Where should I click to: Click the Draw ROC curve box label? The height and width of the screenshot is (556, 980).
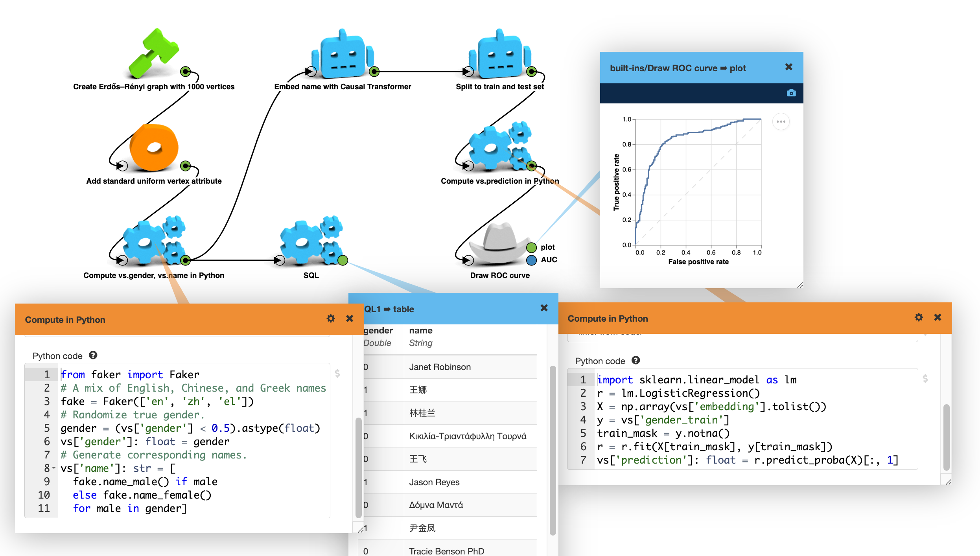(x=500, y=276)
